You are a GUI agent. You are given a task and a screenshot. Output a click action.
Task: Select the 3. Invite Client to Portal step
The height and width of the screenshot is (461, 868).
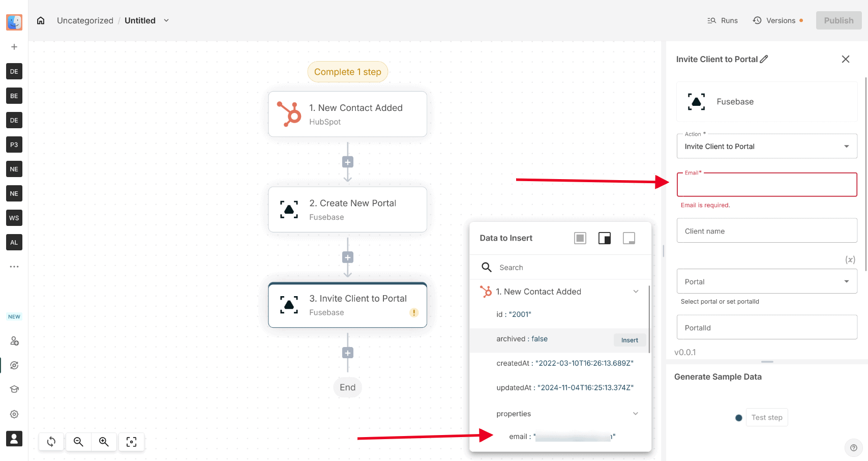pos(348,305)
